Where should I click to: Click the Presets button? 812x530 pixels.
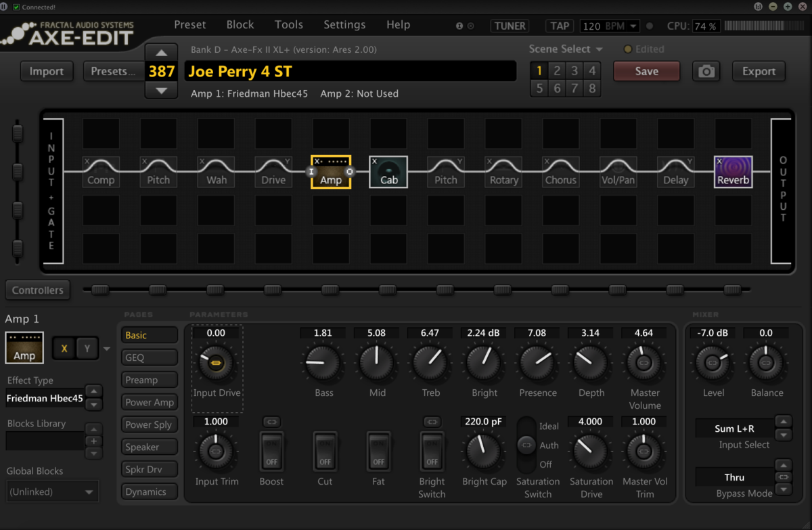114,71
